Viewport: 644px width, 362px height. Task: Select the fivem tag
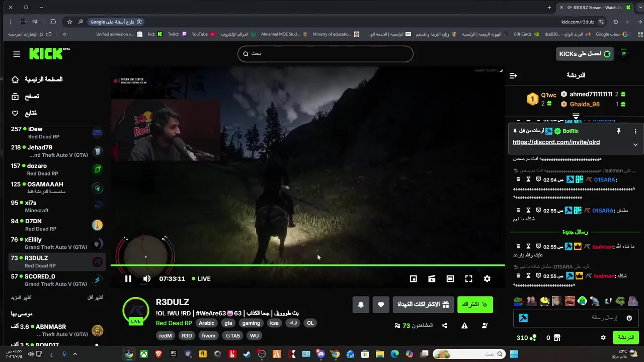[208, 336]
